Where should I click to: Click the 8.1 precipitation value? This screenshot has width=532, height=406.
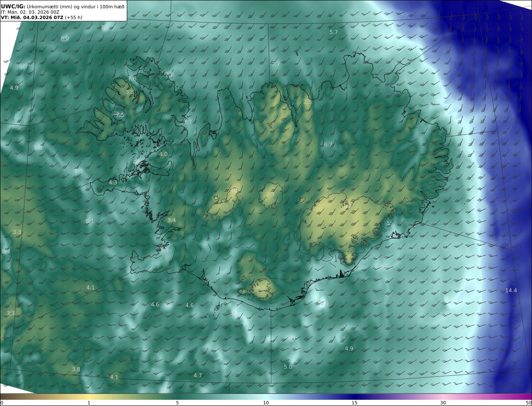(90, 221)
